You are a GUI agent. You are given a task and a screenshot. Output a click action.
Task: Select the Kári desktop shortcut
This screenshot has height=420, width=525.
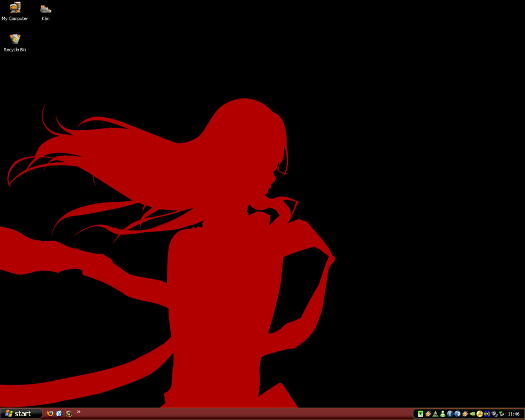45,12
